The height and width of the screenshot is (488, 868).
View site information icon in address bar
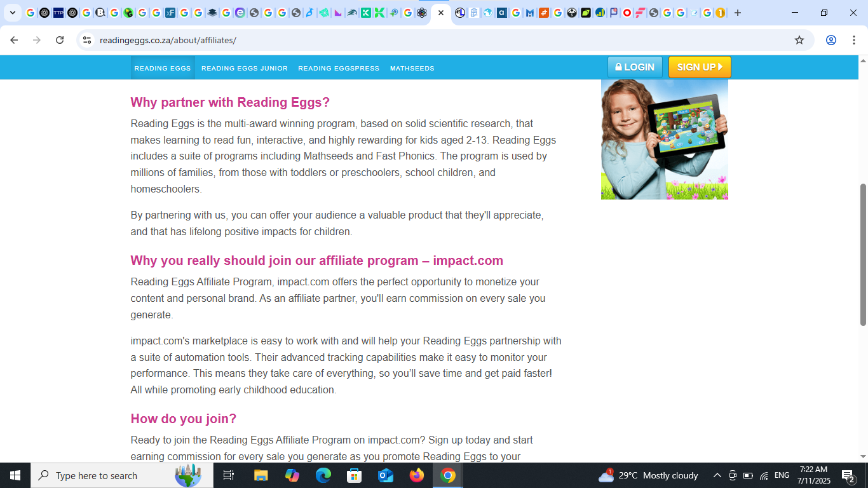[87, 40]
